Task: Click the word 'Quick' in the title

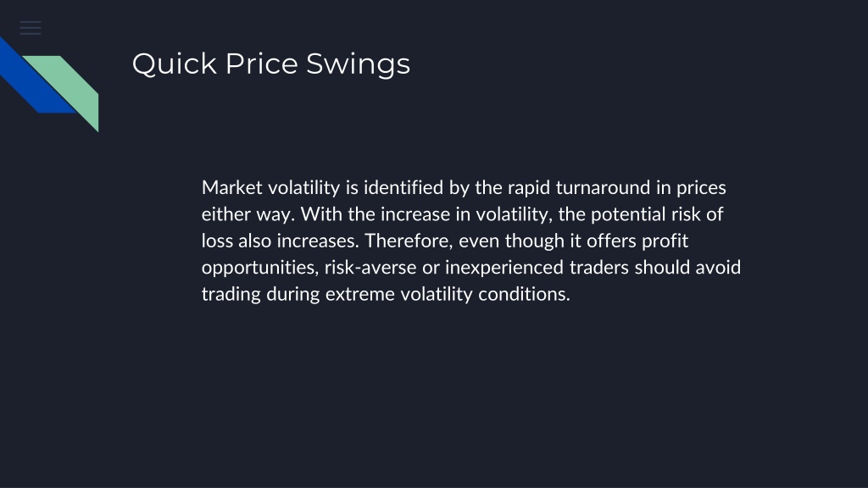Action: coord(175,64)
